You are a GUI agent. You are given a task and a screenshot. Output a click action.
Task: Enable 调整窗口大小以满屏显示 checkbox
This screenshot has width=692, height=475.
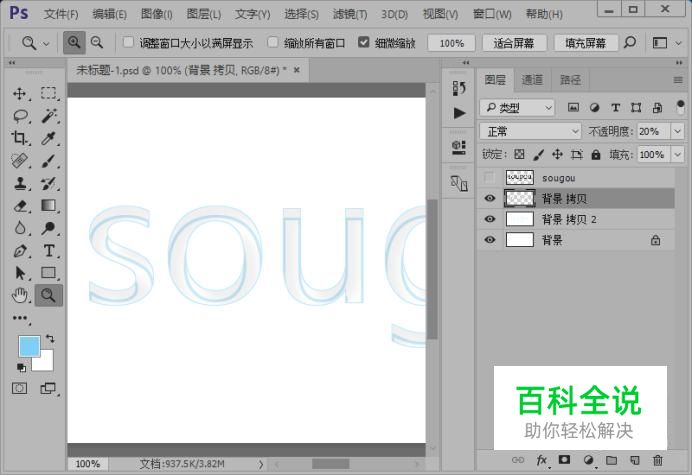tap(128, 42)
